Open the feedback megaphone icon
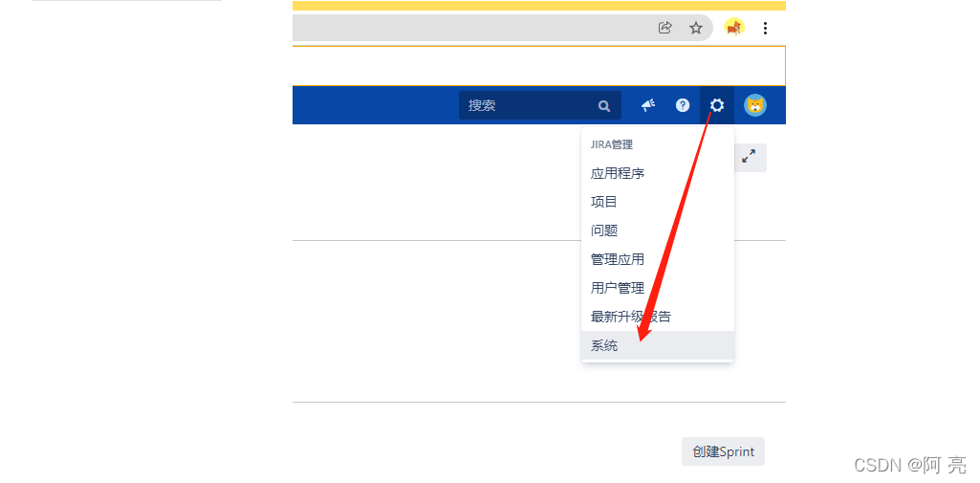This screenshot has width=980, height=483. tap(648, 105)
